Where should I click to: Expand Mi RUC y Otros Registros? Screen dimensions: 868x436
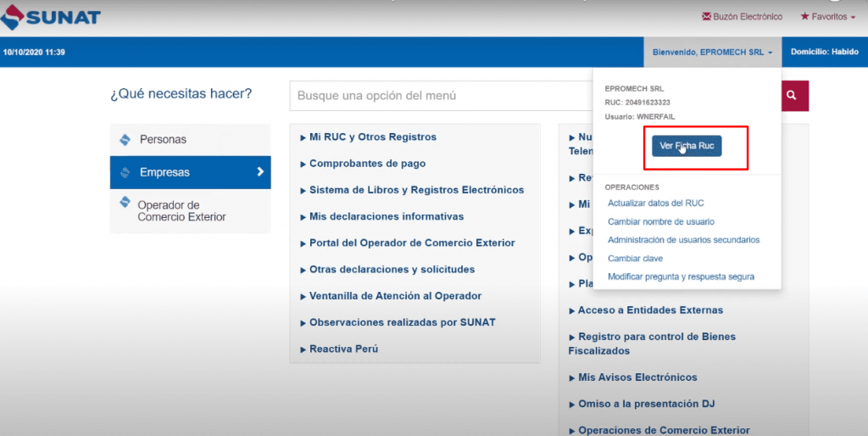pos(368,137)
